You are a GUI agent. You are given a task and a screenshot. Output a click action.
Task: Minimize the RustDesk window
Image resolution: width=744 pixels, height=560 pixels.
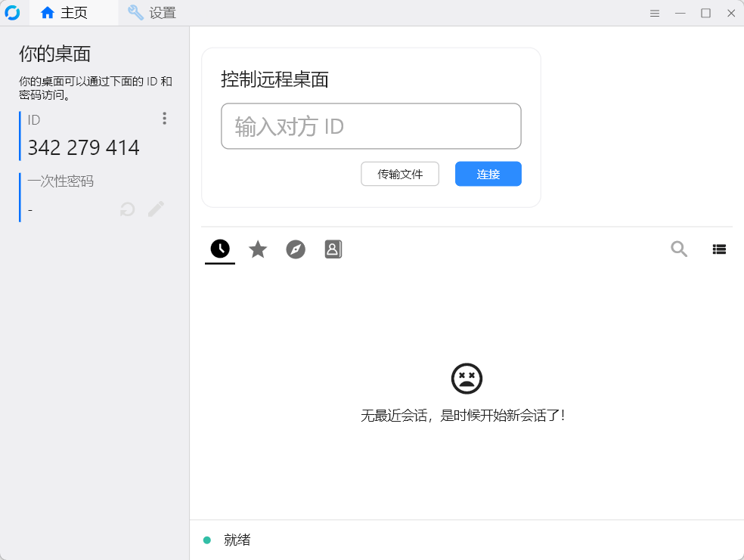coord(680,13)
